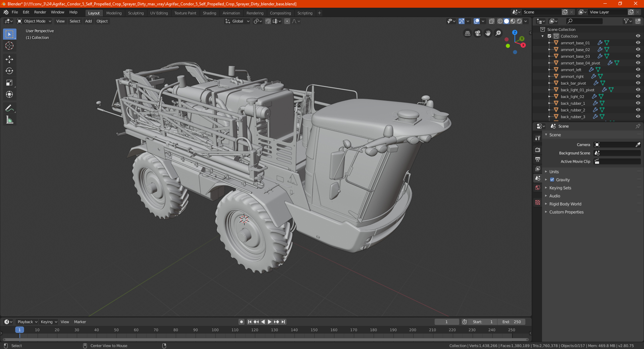Toggle camera view icon in viewport
The width and height of the screenshot is (644, 349).
478,33
